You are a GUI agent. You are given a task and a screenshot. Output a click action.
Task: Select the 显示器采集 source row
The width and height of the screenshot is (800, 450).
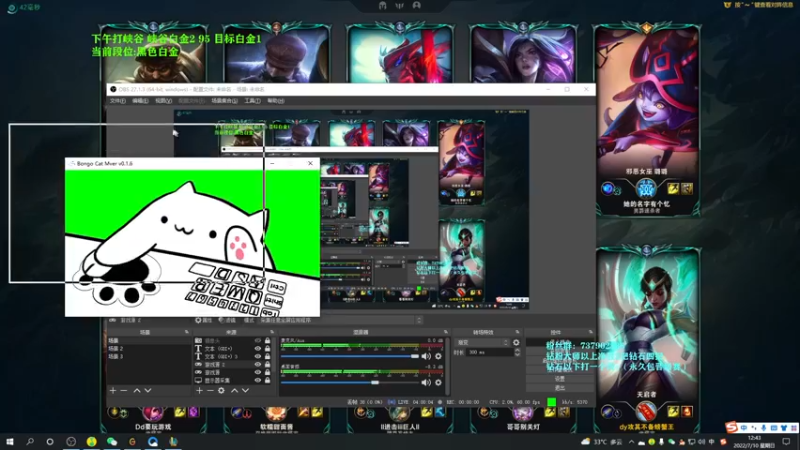[x=232, y=380]
